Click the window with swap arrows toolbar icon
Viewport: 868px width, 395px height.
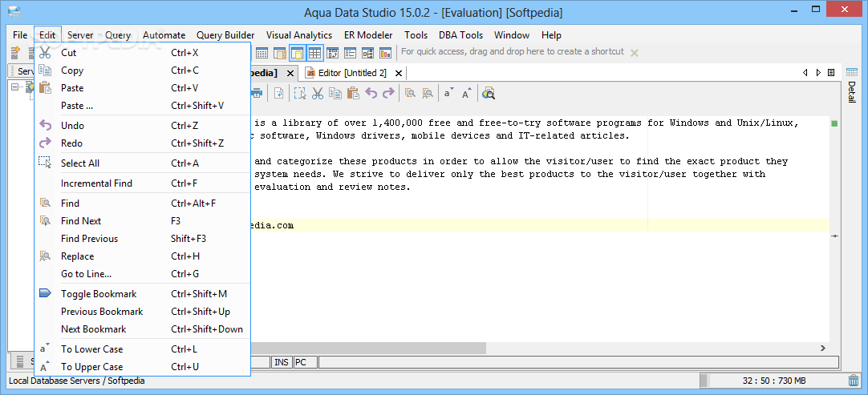332,53
